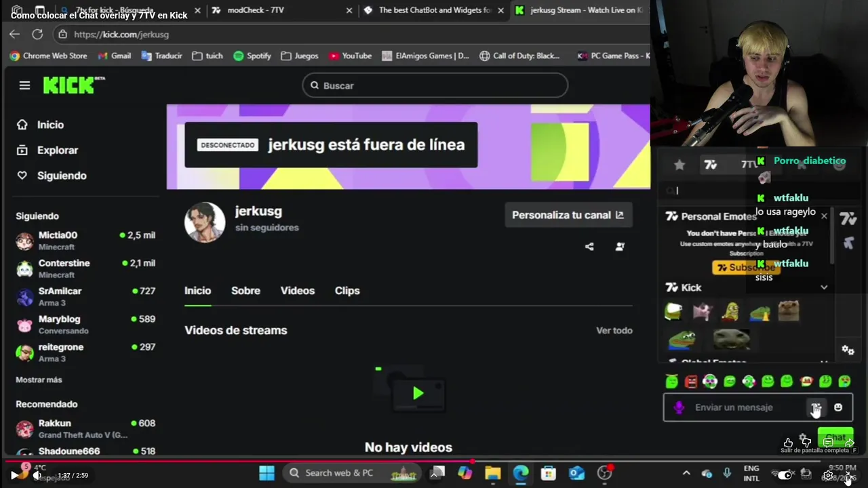868x488 pixels.
Task: Switch to jerkusg Stream browser tab
Action: 580,10
